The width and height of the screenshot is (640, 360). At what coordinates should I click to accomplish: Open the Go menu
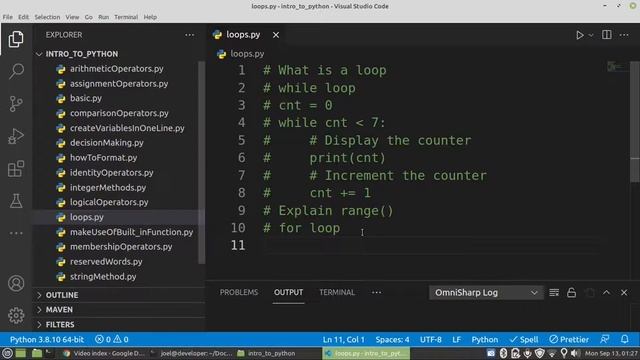pos(89,17)
